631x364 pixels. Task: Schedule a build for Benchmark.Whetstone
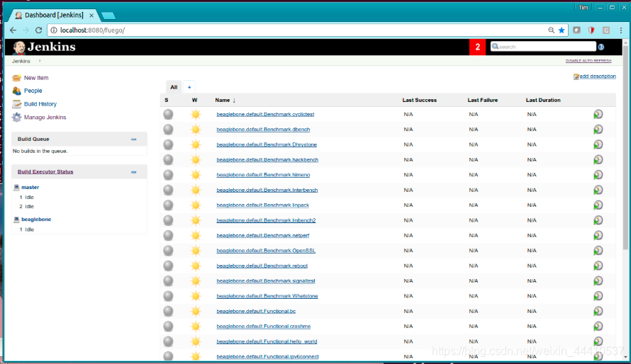click(x=598, y=296)
